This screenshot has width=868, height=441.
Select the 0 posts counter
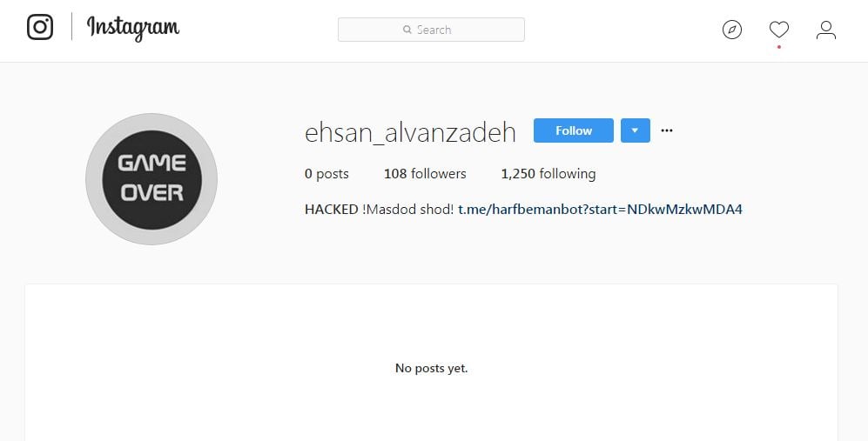click(326, 174)
